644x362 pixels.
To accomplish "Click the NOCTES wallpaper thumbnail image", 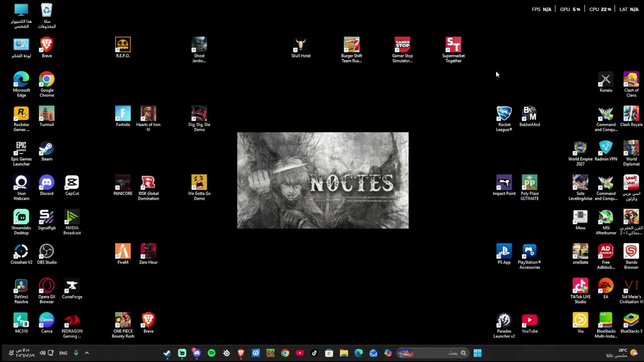I will (323, 180).
